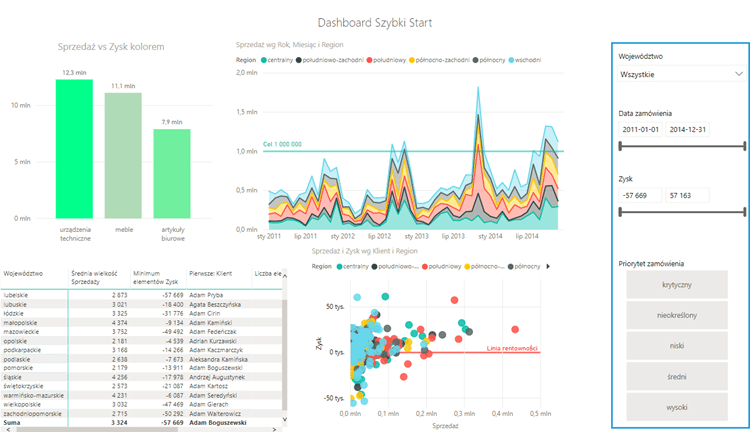Open the Województwo dropdown
This screenshot has height=432, width=750.
pyautogui.click(x=682, y=74)
